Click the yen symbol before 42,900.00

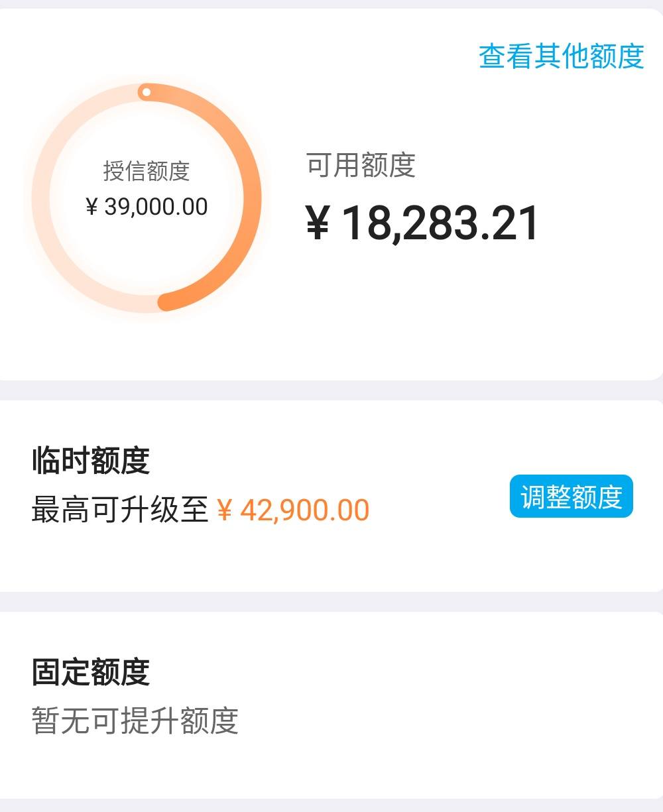tap(225, 510)
